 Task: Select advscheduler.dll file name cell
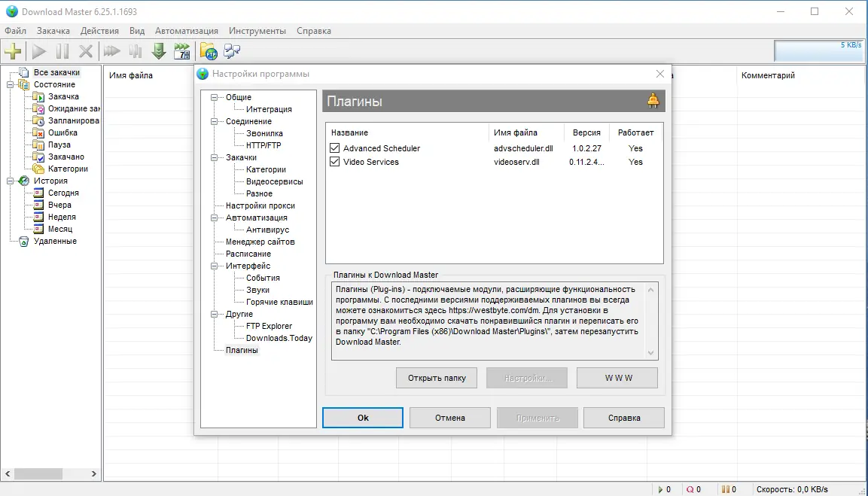(x=523, y=148)
